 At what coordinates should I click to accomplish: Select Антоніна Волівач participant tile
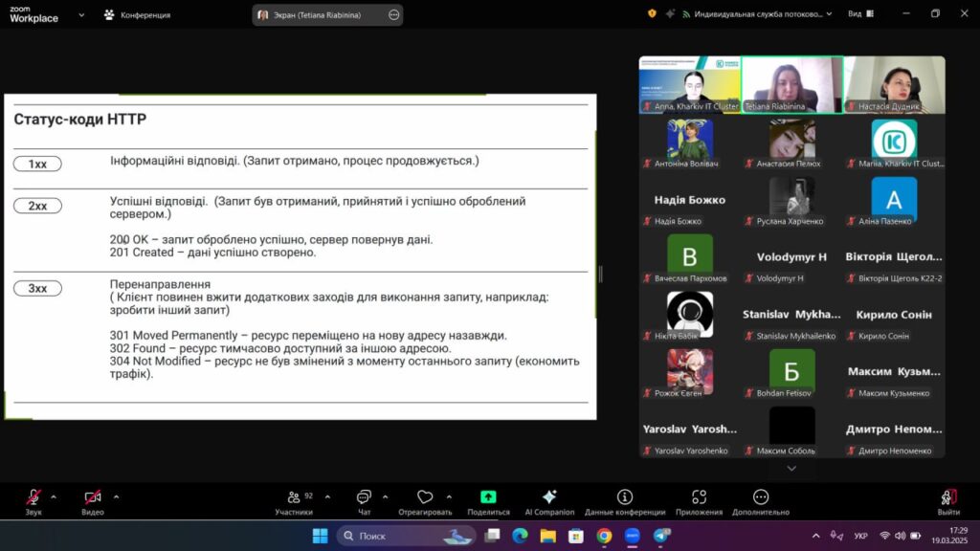tap(690, 143)
